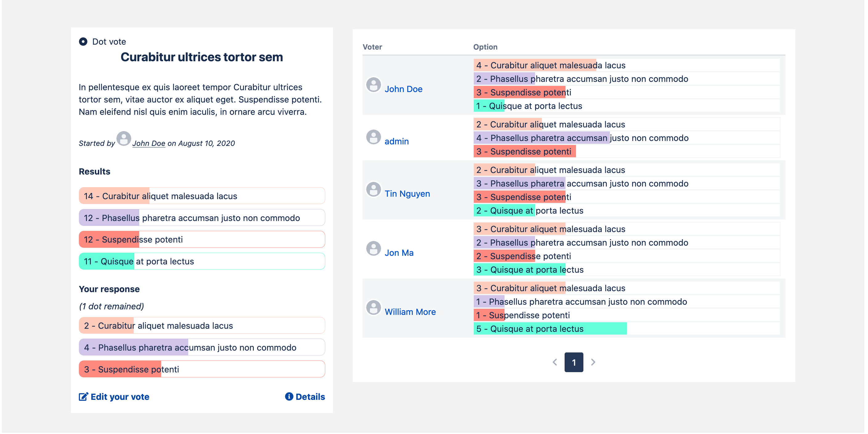Open Tin Nguyen's profile link

coord(407,194)
